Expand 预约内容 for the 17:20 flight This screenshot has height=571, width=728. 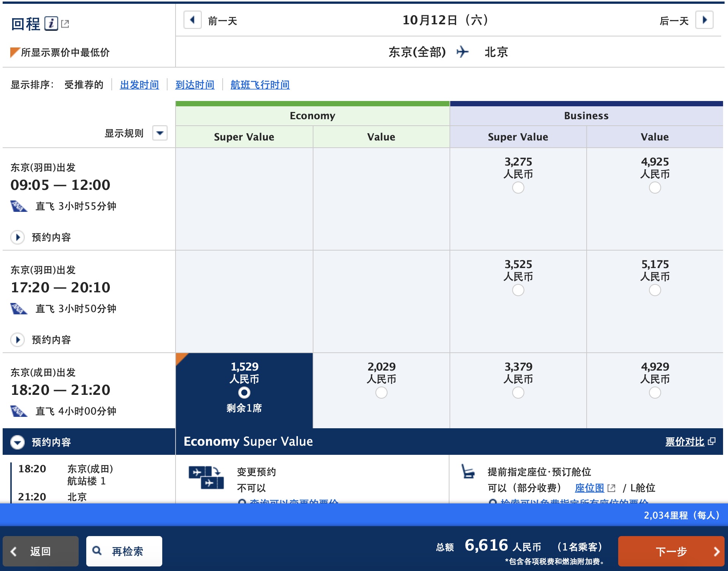tap(17, 340)
